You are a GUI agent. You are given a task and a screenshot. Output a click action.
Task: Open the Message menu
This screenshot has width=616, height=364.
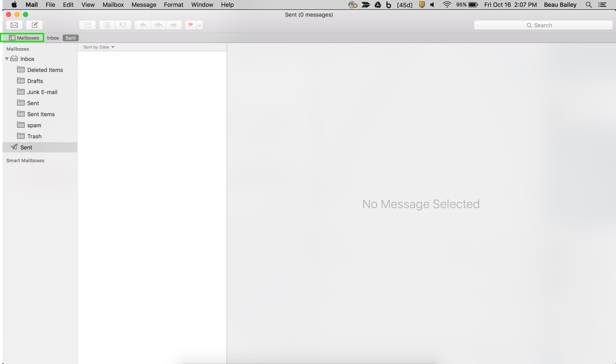click(x=144, y=5)
